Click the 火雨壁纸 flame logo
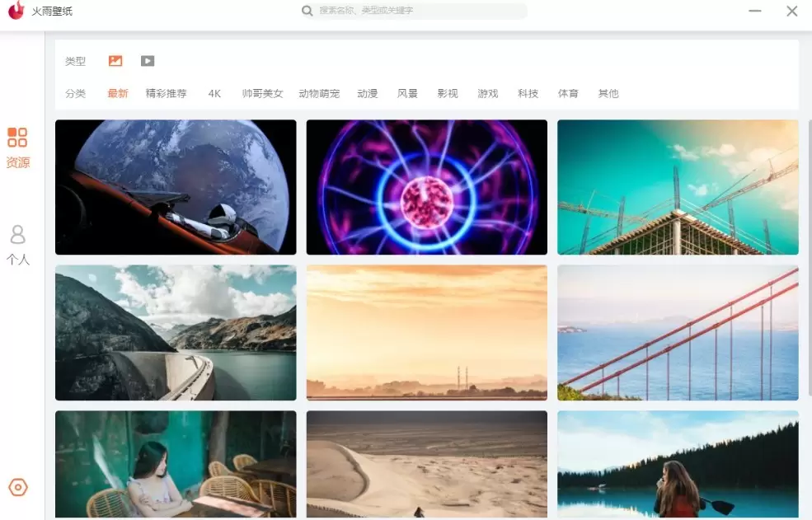Screen dimensions: 812x520 tap(16, 11)
